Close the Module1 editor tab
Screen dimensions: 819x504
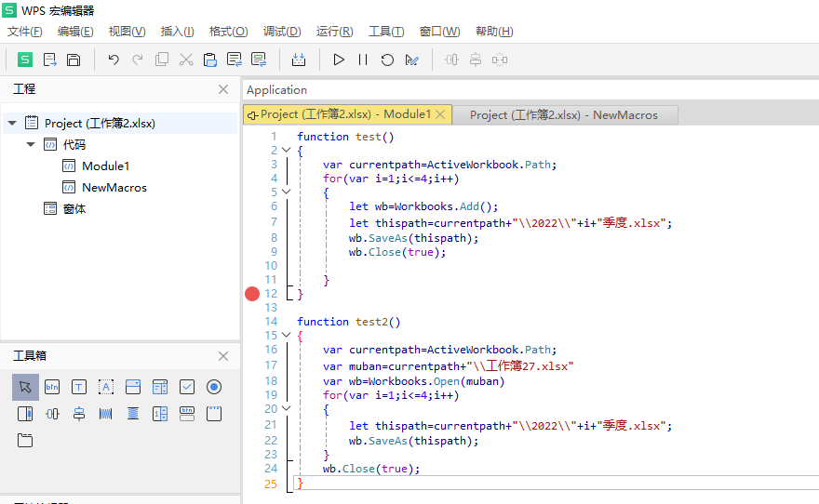click(x=440, y=114)
